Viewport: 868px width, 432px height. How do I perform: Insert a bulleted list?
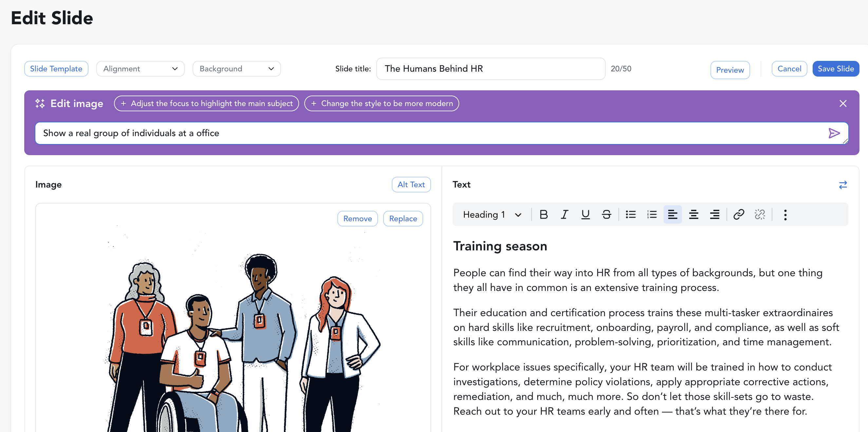click(x=631, y=214)
